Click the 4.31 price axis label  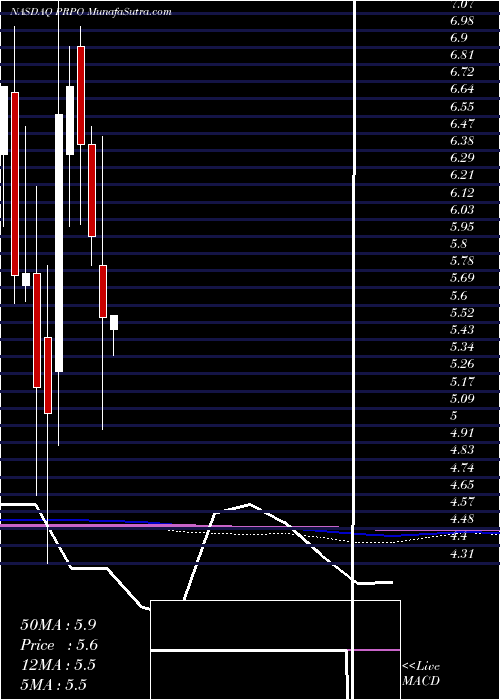[x=462, y=553]
